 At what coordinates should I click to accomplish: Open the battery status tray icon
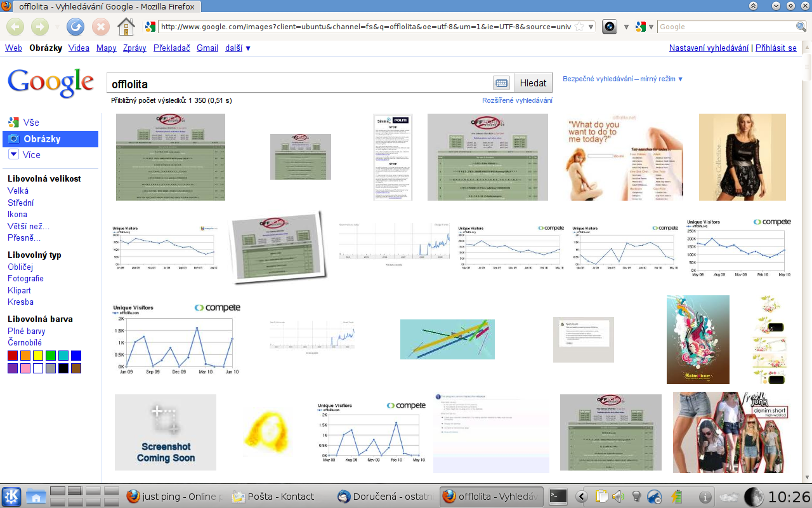click(x=676, y=497)
